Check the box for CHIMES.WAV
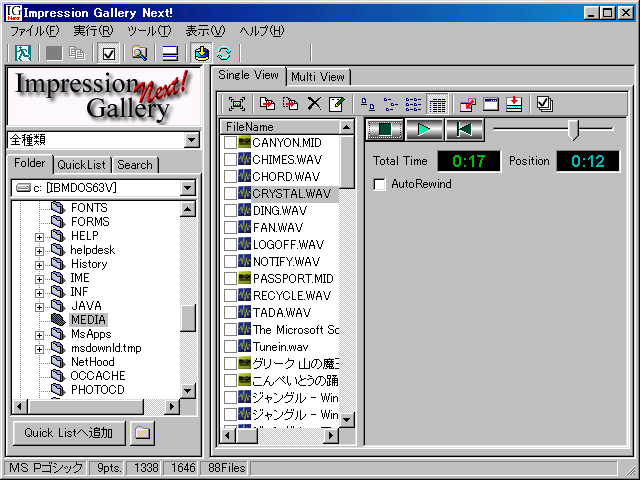640x480 pixels. coord(230,159)
